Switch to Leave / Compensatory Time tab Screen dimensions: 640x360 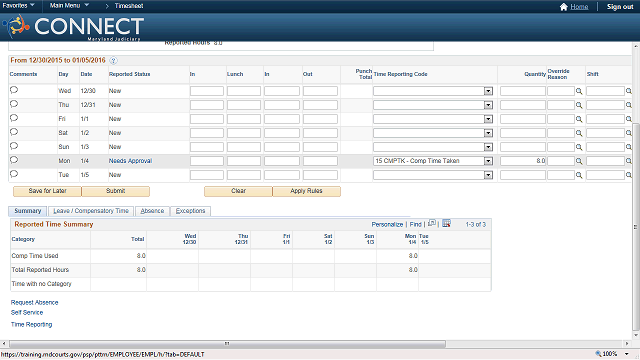point(91,211)
